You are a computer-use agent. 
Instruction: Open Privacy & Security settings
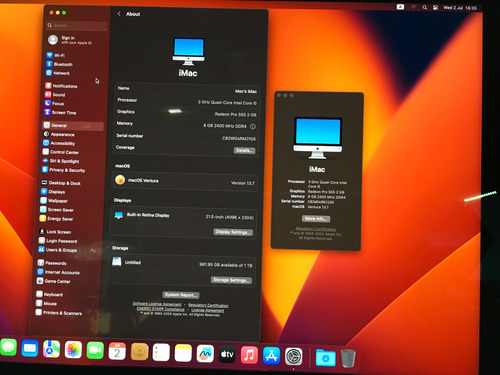(63, 170)
